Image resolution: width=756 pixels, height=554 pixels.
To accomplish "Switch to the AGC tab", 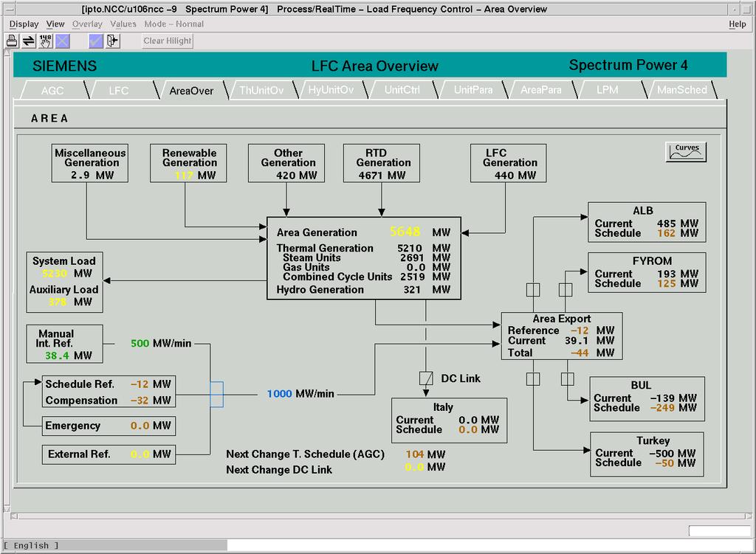I will click(x=52, y=90).
